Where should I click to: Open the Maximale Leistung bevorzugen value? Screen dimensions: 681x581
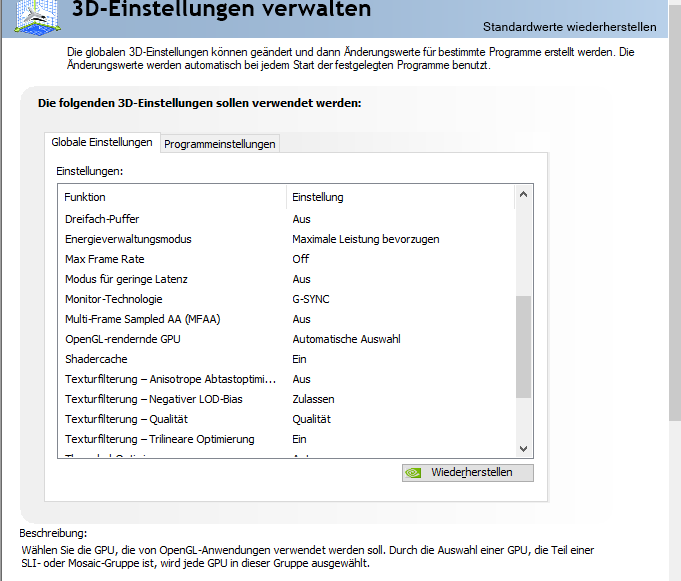(x=366, y=239)
